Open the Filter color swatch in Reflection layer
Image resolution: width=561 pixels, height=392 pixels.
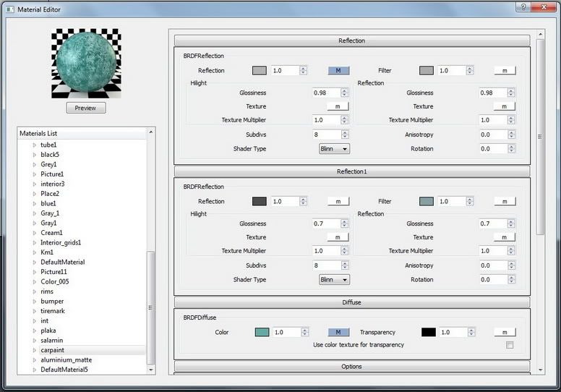tap(427, 71)
